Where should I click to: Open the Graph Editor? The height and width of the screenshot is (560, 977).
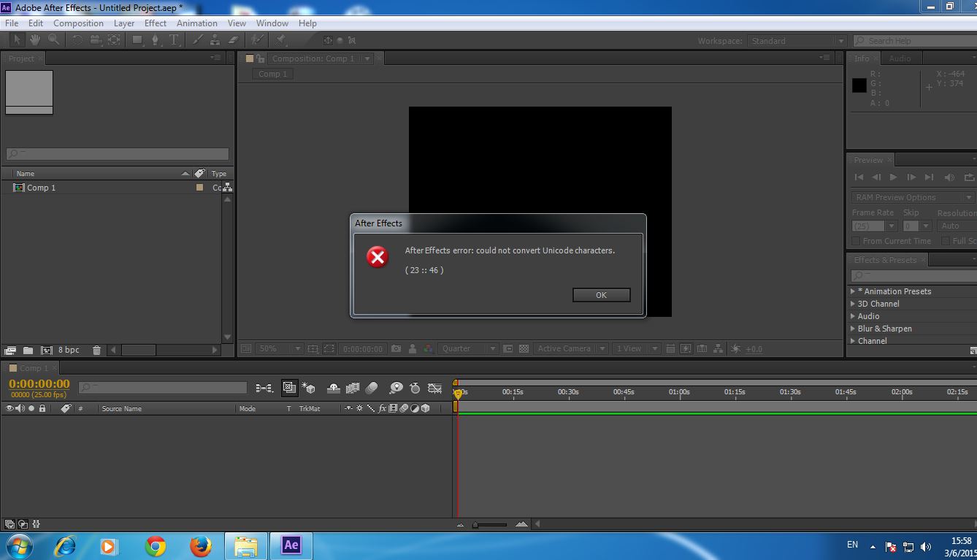coord(435,388)
